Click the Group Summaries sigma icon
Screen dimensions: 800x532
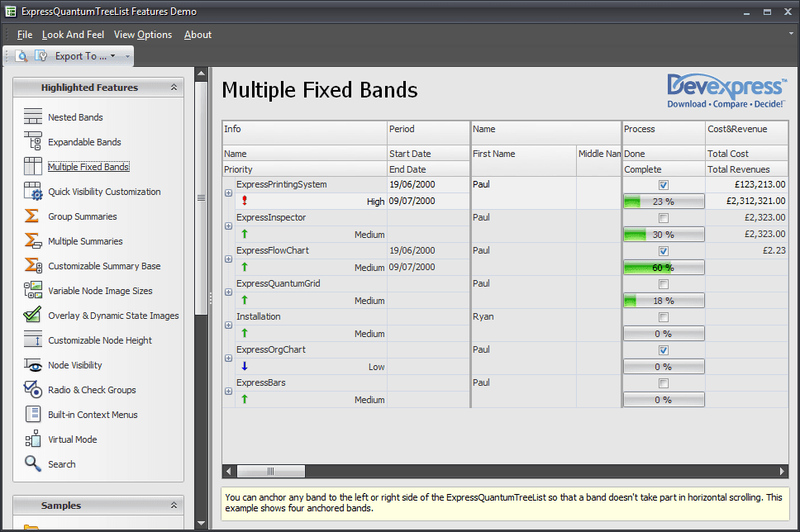(x=31, y=216)
